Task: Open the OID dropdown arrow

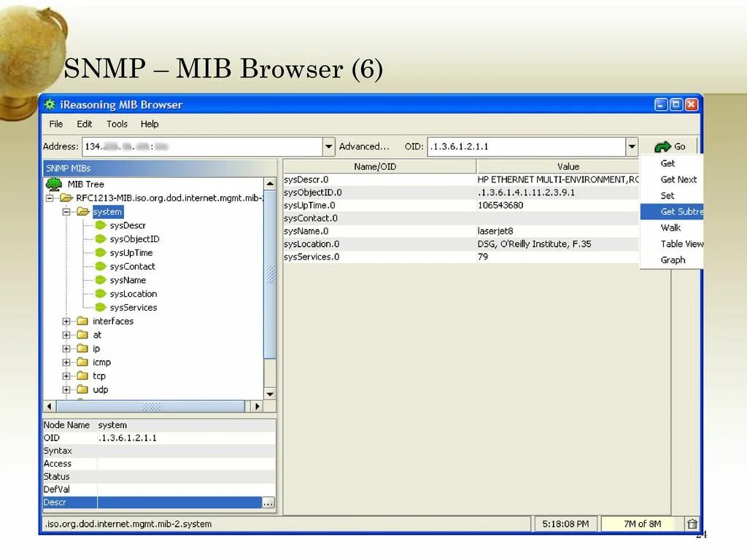Action: click(632, 147)
